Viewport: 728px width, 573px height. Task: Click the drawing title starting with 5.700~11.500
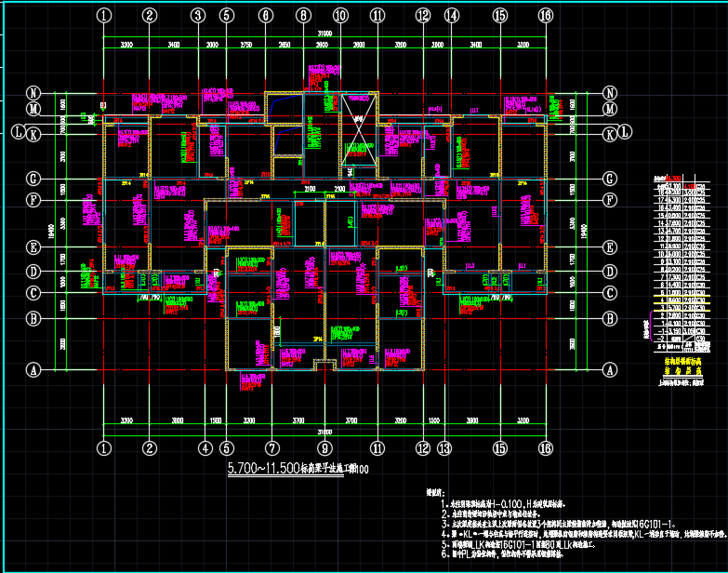[298, 469]
